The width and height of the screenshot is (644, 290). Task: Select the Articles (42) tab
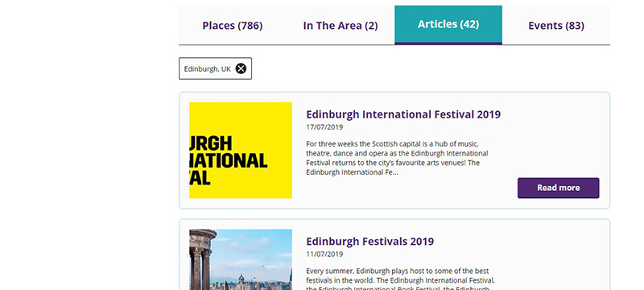[448, 25]
